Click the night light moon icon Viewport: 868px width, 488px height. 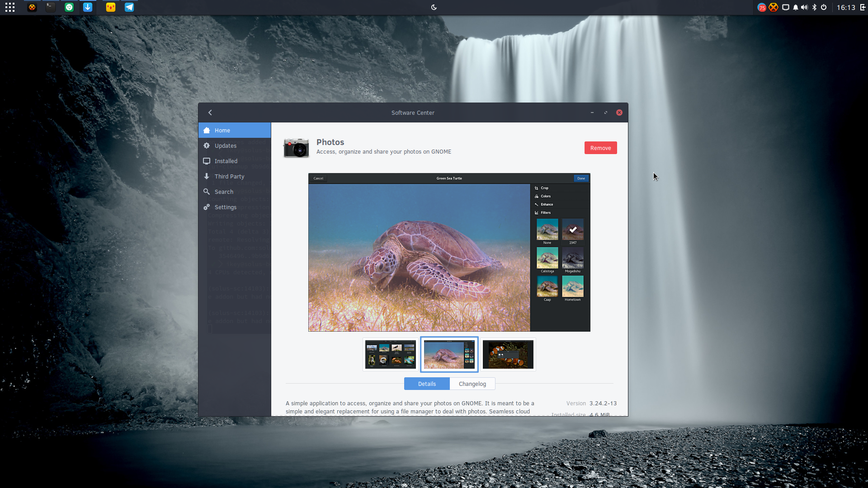(x=434, y=7)
